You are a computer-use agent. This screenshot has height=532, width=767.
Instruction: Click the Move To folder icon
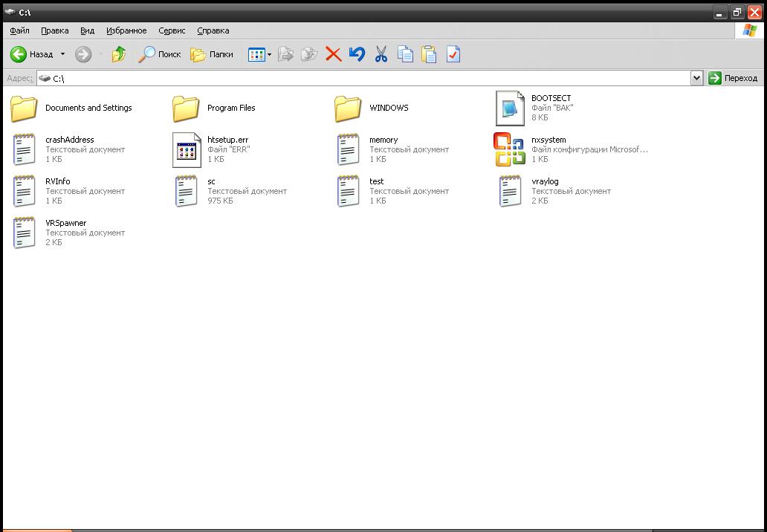[285, 54]
